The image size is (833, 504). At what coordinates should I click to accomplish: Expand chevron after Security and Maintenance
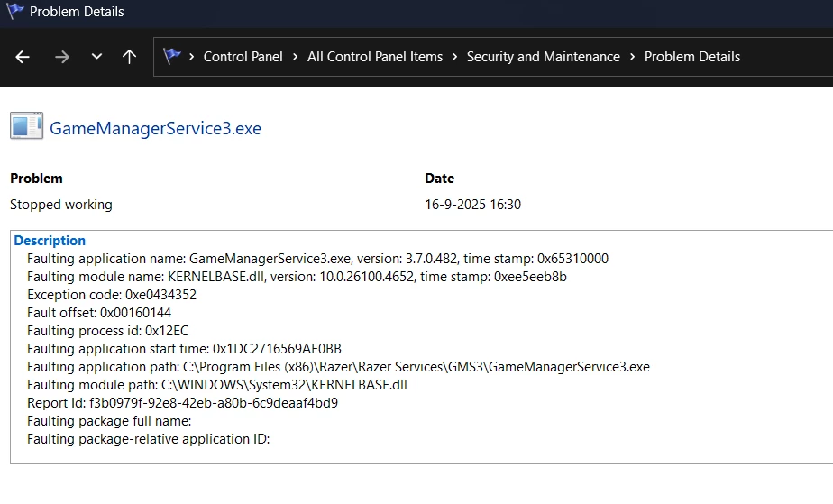(x=632, y=56)
